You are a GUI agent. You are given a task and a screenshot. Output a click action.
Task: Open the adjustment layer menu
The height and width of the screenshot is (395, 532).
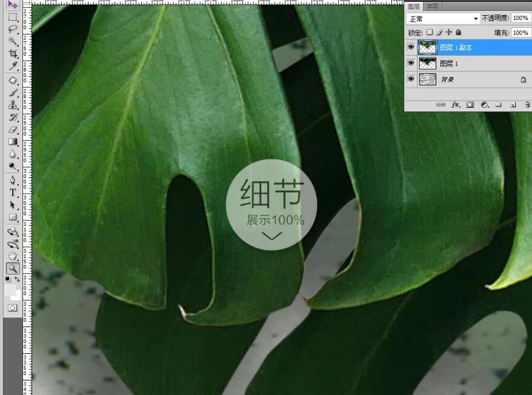pyautogui.click(x=484, y=105)
